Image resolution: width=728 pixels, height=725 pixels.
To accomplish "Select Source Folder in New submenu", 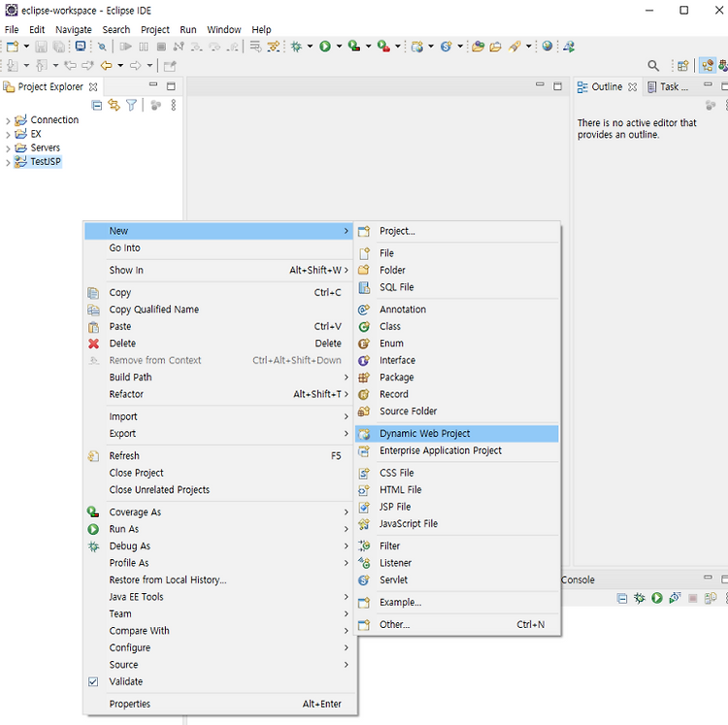I will (457, 412).
